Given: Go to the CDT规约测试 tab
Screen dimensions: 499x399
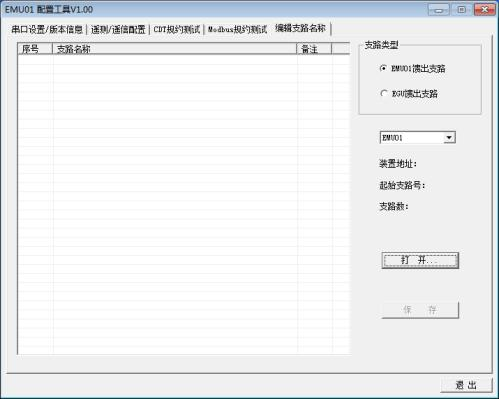Looking at the screenshot, I should pos(177,30).
